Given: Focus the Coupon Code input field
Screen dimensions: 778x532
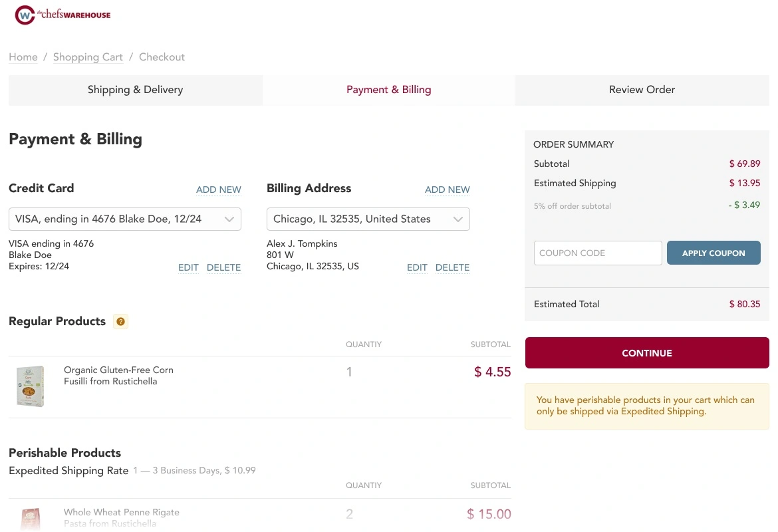Looking at the screenshot, I should (598, 253).
